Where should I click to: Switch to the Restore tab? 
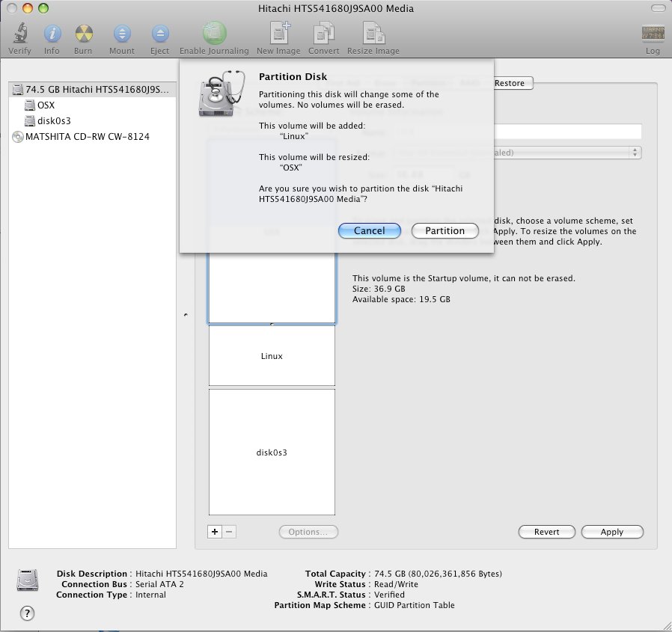[x=512, y=83]
